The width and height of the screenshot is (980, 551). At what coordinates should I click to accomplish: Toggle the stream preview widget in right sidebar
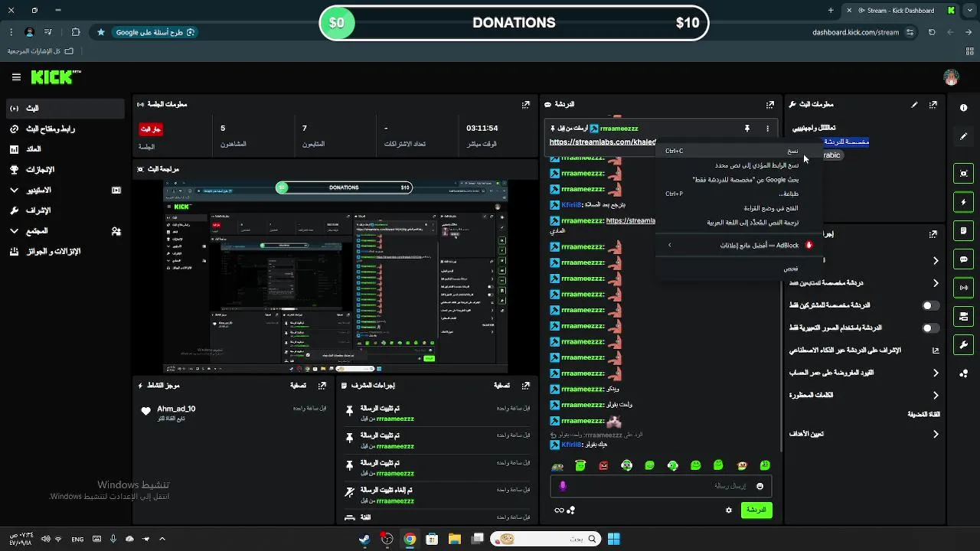(x=964, y=174)
